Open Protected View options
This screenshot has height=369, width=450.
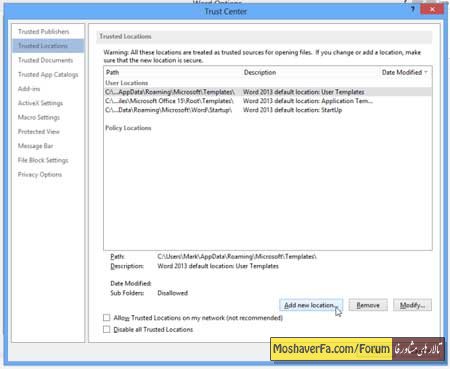click(x=39, y=132)
